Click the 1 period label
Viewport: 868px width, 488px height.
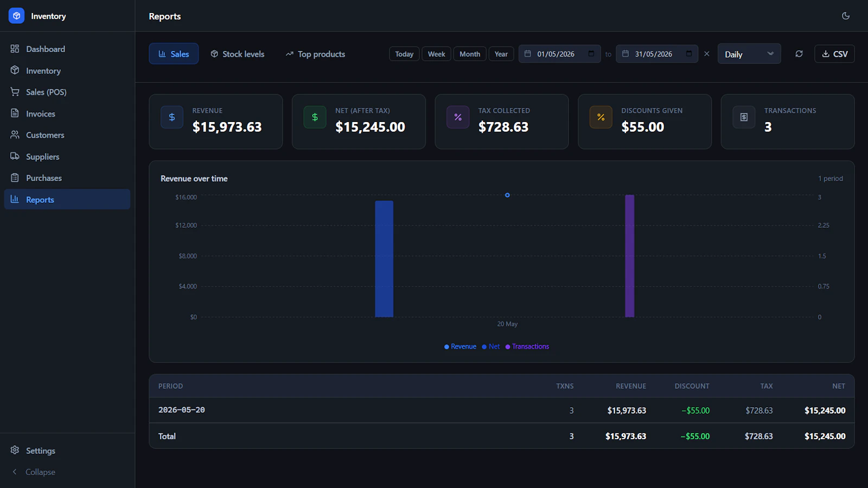pyautogui.click(x=831, y=178)
